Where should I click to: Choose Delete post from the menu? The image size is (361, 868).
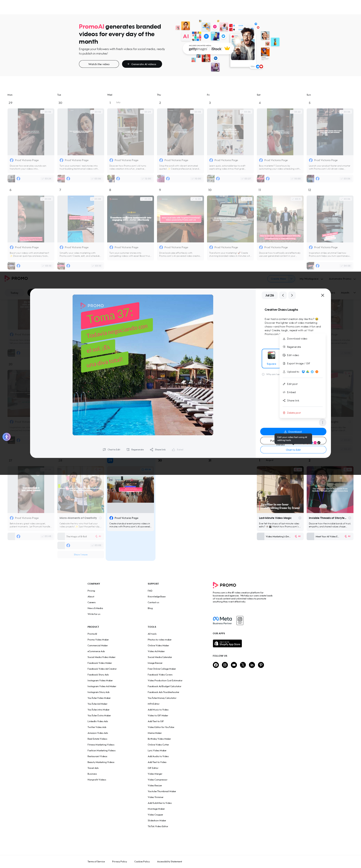point(302,413)
